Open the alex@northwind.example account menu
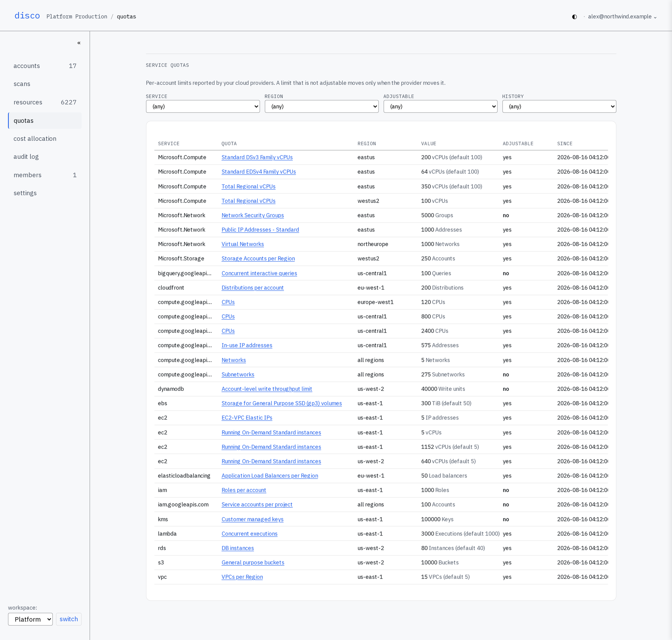 [622, 17]
